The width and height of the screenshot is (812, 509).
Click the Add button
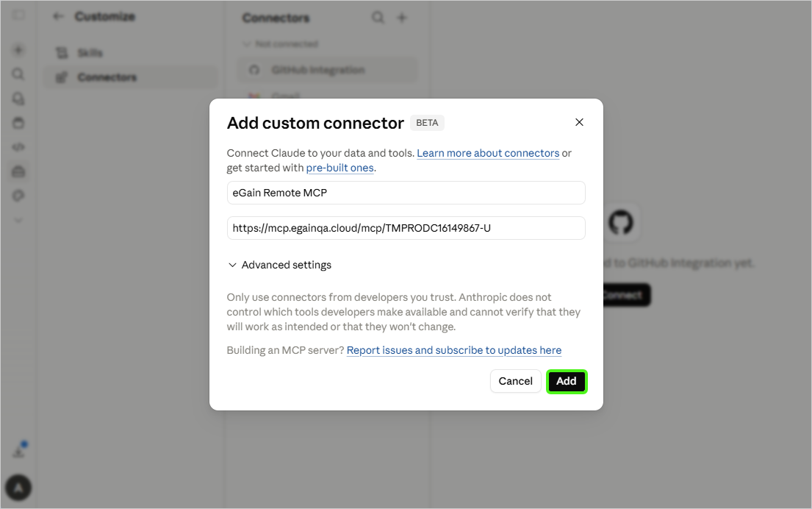pos(566,382)
